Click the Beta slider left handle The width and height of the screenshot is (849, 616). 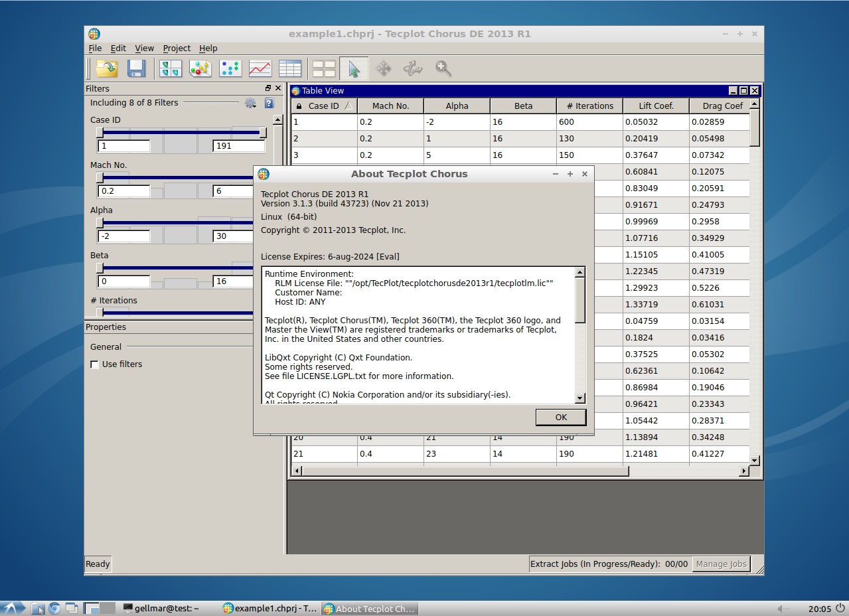[100, 268]
